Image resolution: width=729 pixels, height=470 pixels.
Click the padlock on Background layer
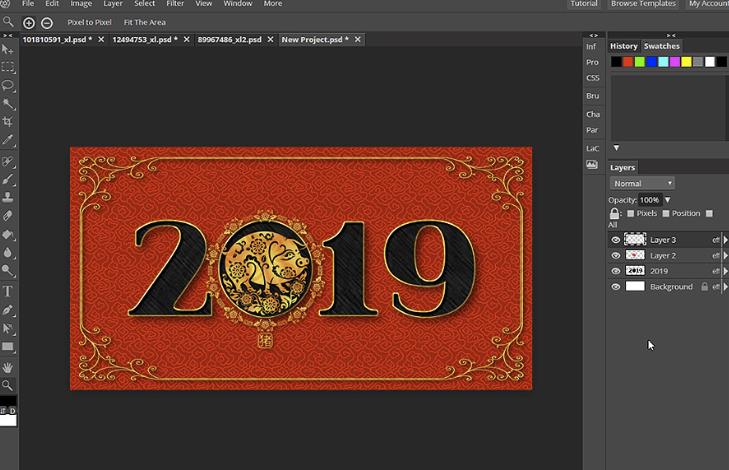704,286
